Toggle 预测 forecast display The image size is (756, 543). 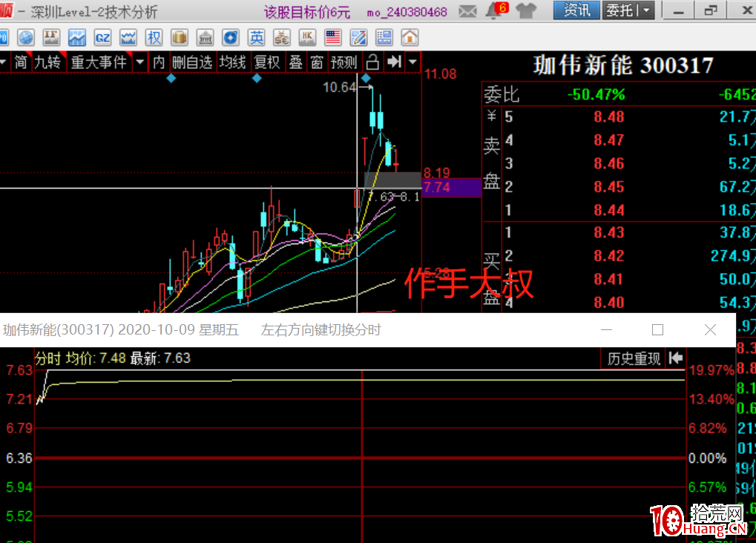click(x=344, y=62)
